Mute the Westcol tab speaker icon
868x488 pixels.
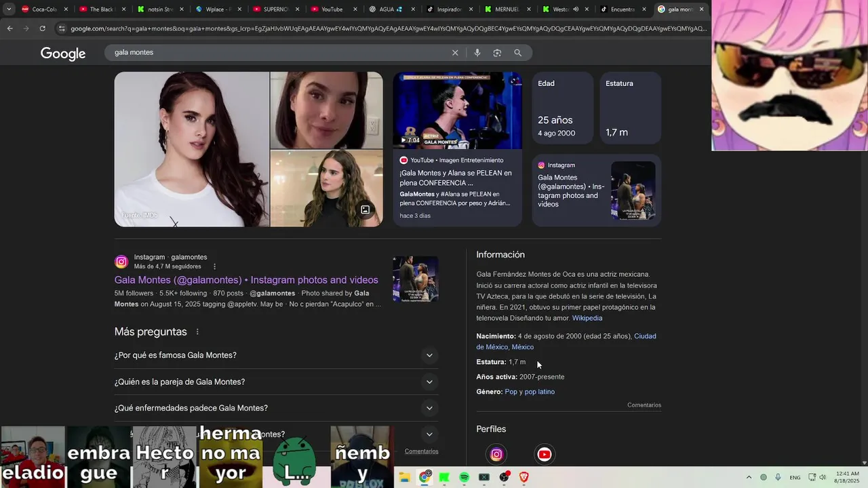click(575, 9)
